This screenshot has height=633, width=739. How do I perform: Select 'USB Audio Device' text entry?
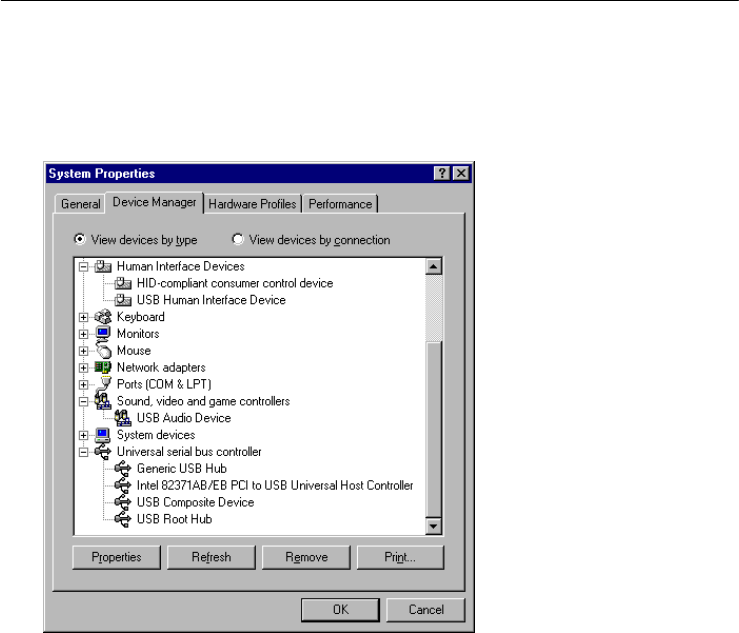click(184, 418)
